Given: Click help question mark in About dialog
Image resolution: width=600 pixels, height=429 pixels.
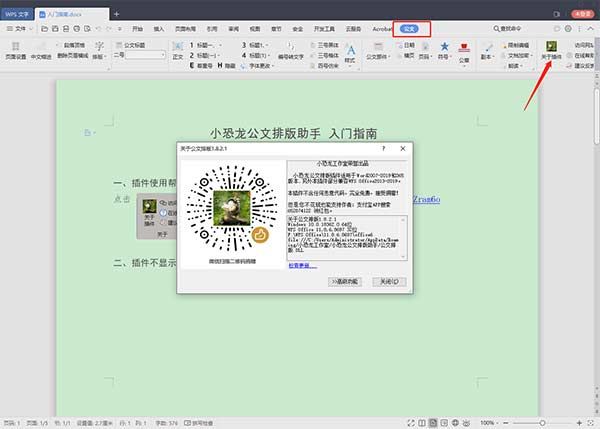Looking at the screenshot, I should coord(383,148).
